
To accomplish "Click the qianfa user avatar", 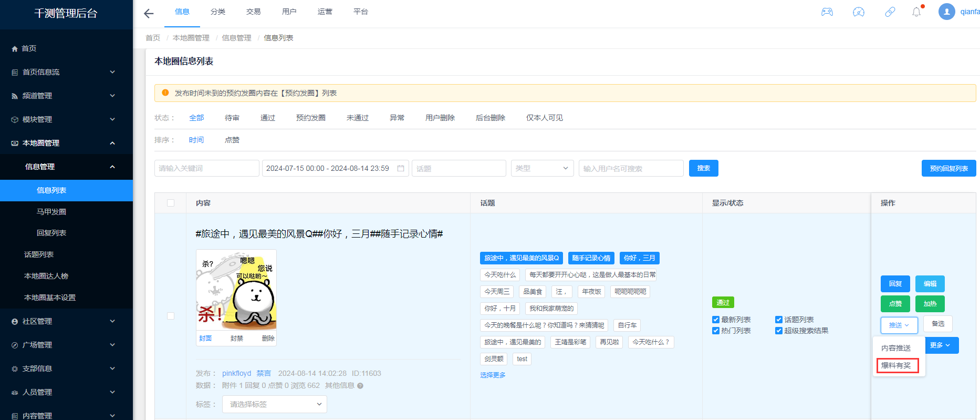I will click(947, 12).
